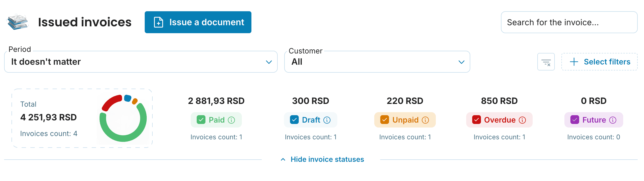Open the Customer dropdown

pos(377,62)
